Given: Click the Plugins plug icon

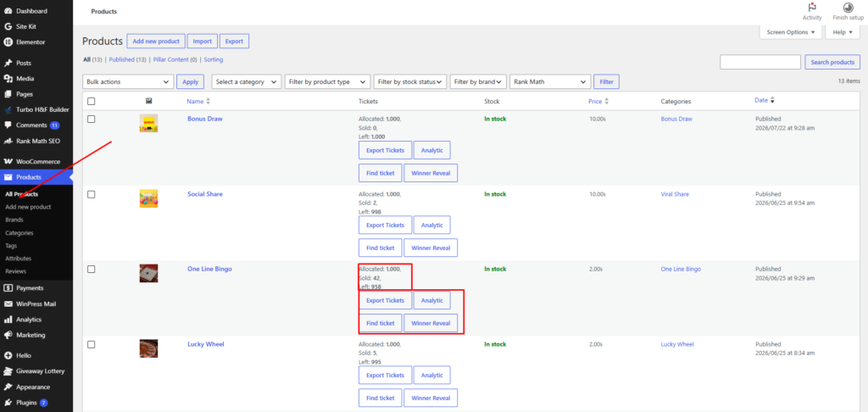Looking at the screenshot, I should (8, 403).
